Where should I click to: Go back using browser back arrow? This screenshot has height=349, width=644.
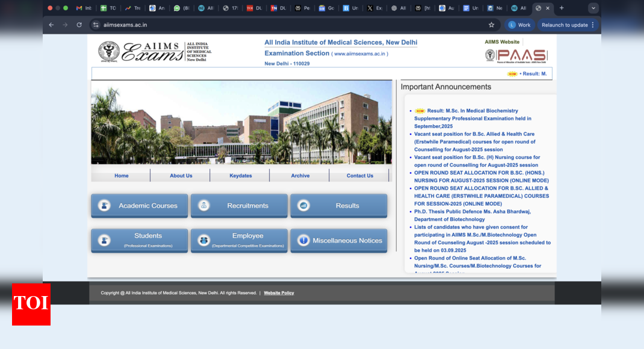51,25
